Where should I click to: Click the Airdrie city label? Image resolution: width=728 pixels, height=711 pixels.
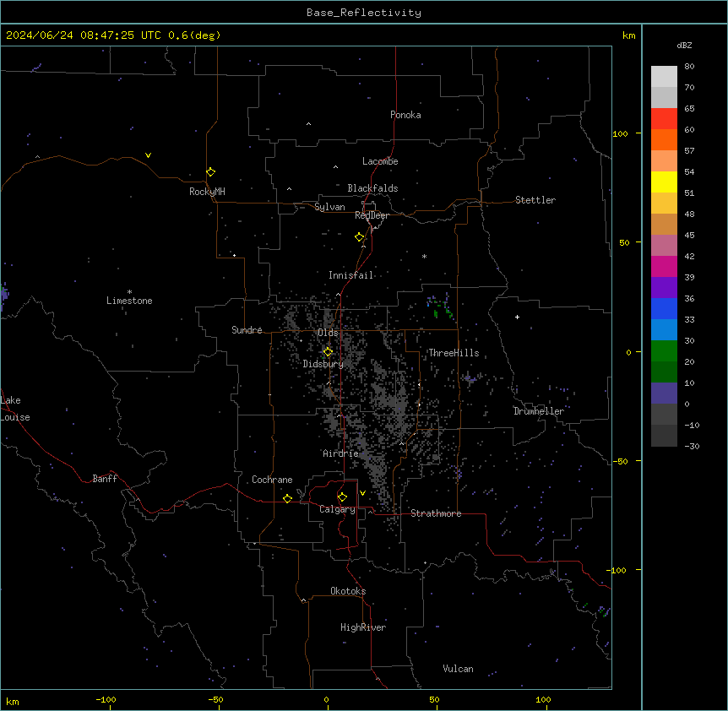[x=340, y=453]
